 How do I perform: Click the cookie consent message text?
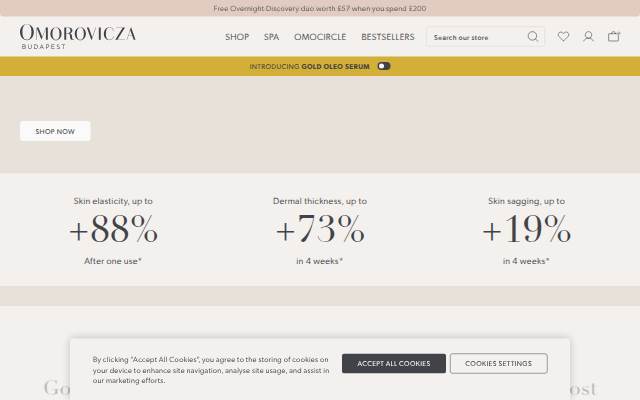(211, 370)
